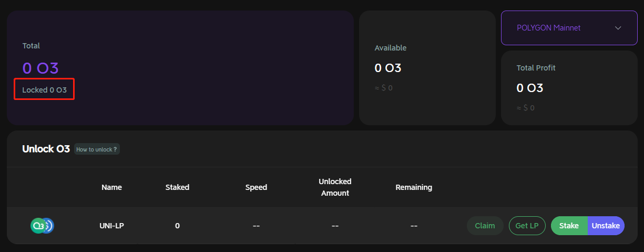This screenshot has height=252, width=644.
Task: Click the Speed column header
Action: [x=256, y=187]
